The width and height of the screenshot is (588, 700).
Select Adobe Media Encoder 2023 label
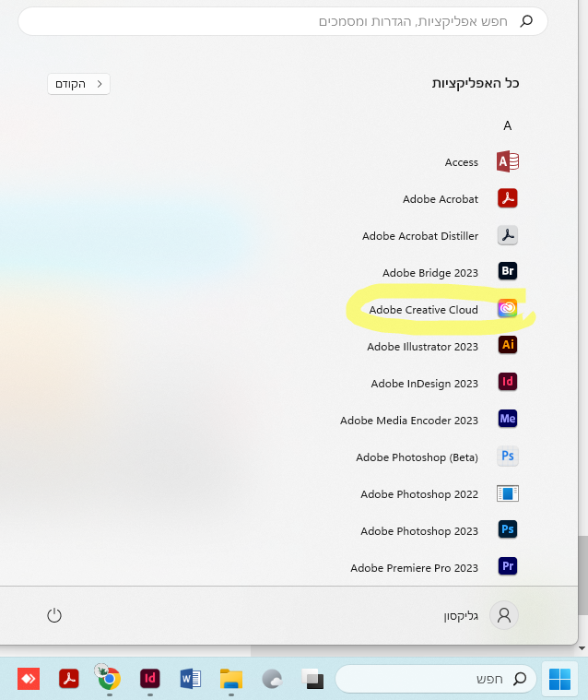click(x=409, y=421)
